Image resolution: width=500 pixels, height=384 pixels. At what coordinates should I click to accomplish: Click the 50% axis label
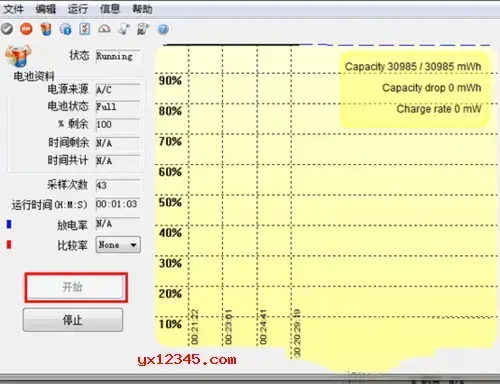coord(170,202)
